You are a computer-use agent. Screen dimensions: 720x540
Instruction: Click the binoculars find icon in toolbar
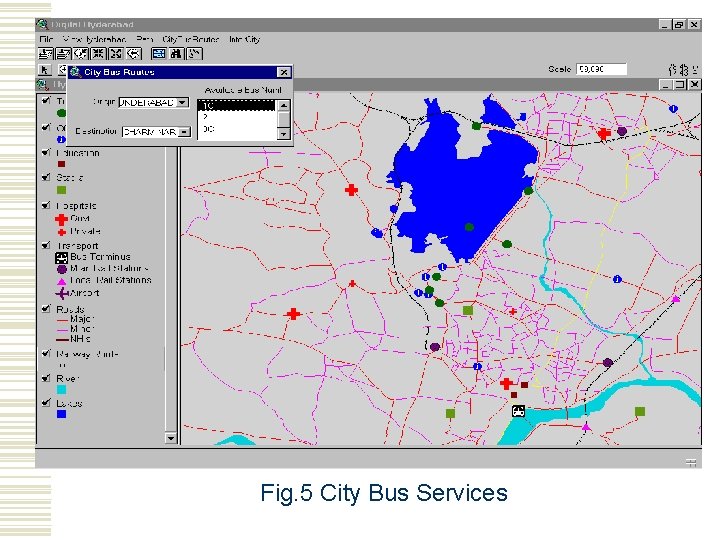(x=176, y=54)
